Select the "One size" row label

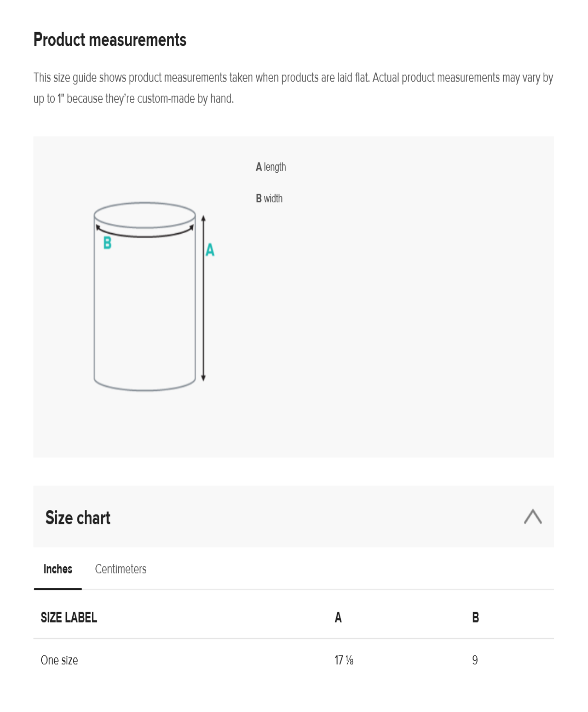coord(59,660)
